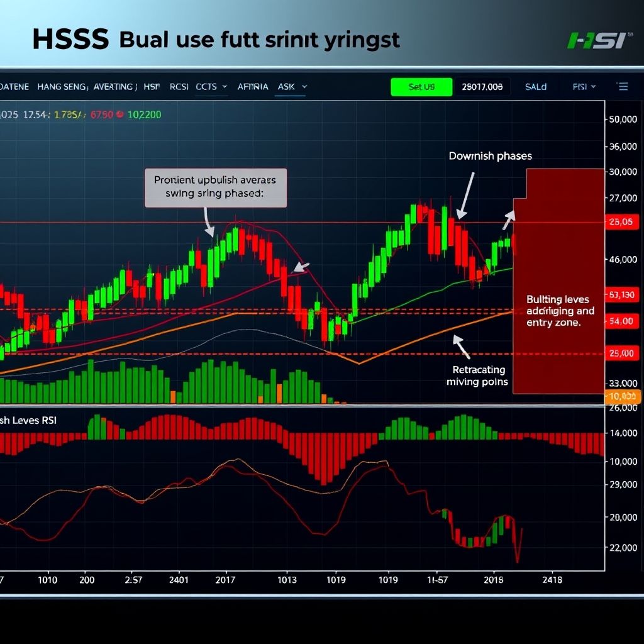The image size is (644, 644).
Task: Click the Leves RSI panel title
Action: pos(28,420)
